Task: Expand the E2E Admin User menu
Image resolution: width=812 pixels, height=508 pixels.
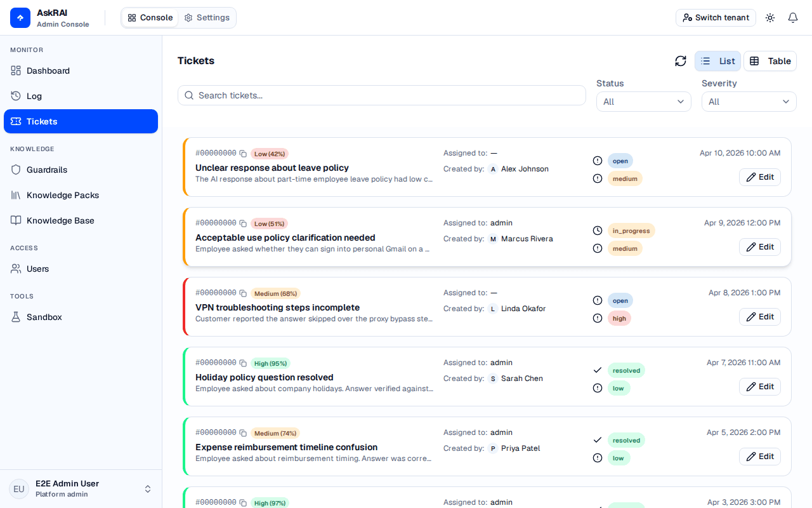Action: point(81,489)
